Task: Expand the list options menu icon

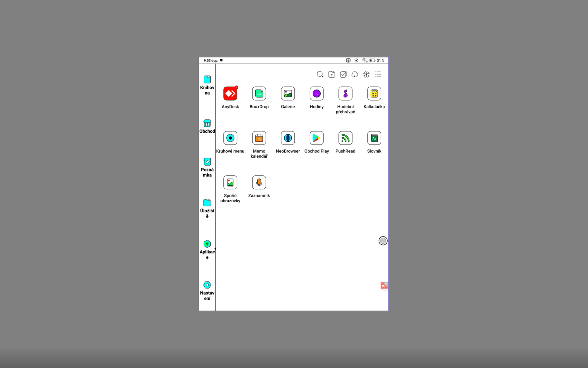Action: coord(378,74)
